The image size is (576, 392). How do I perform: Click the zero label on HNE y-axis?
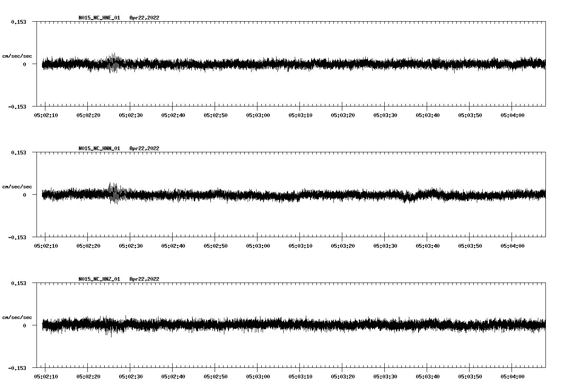25,64
